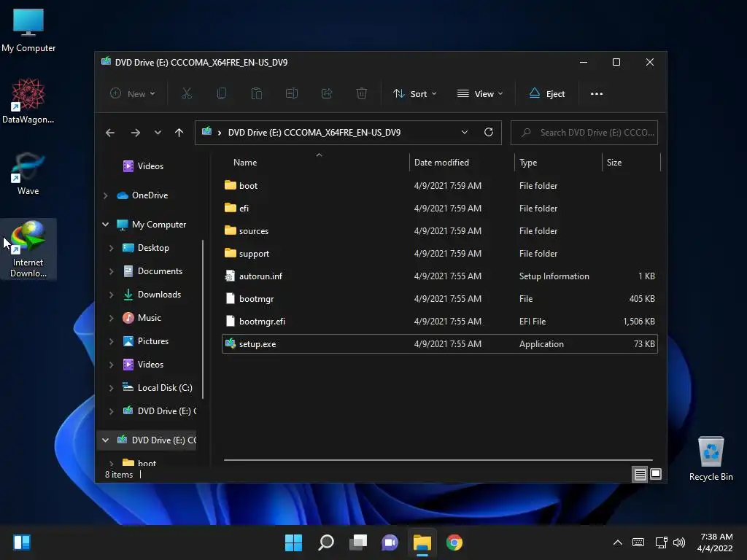
Task: Select the boot folder in file list
Action: (x=439, y=186)
